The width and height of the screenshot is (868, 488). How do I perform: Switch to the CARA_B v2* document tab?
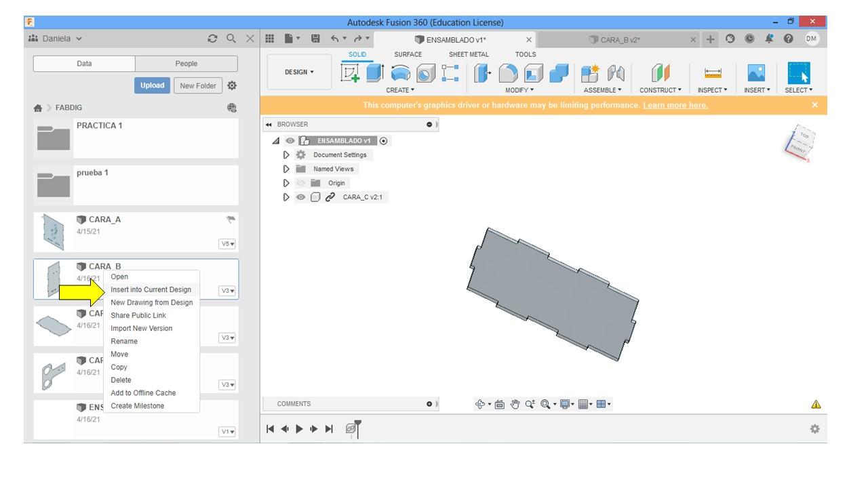(x=620, y=40)
